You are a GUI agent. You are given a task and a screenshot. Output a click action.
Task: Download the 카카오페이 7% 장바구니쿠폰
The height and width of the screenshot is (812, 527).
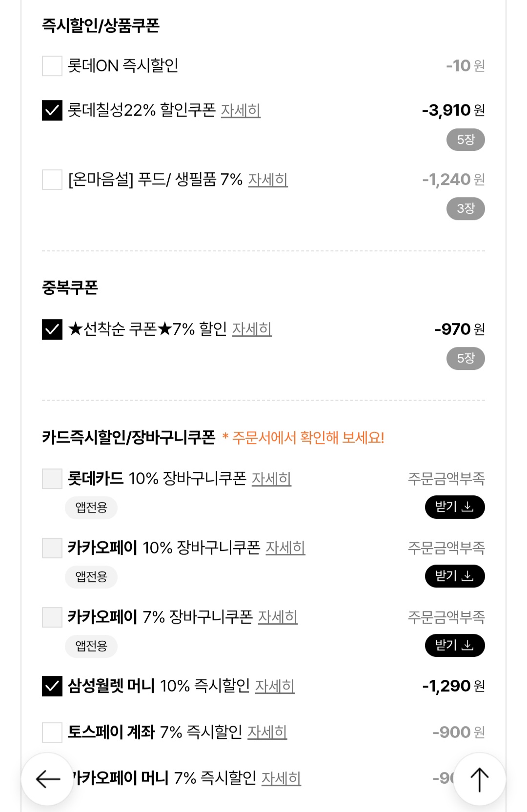click(454, 646)
